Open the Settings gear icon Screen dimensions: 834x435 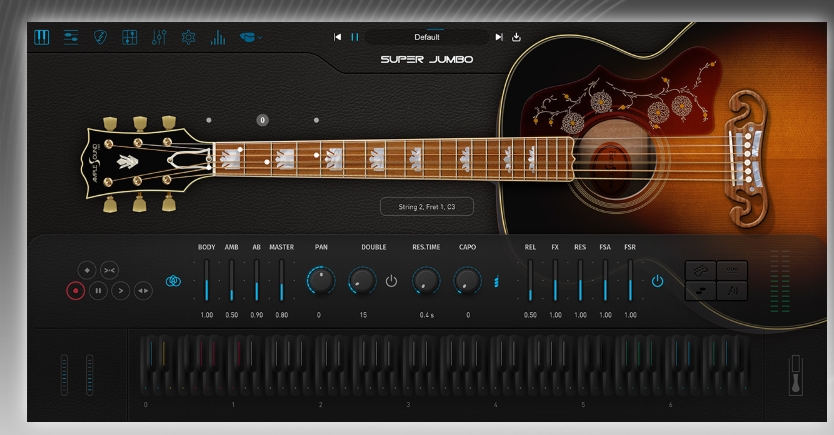[188, 37]
